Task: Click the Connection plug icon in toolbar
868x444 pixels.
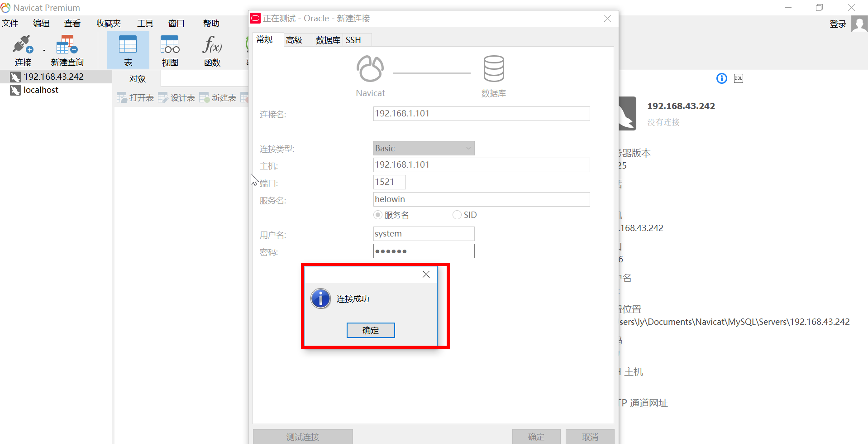Action: pos(23,44)
